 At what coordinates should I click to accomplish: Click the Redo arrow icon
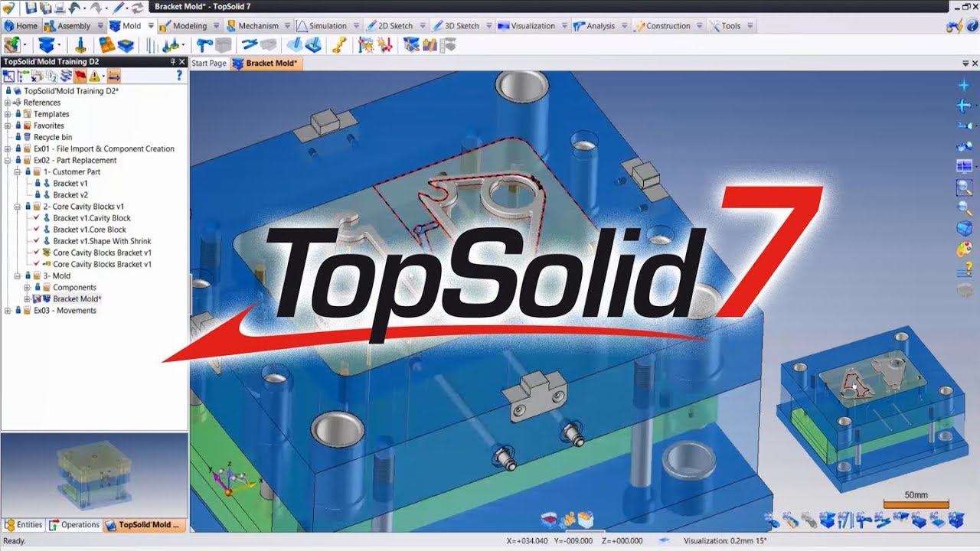tap(98, 7)
